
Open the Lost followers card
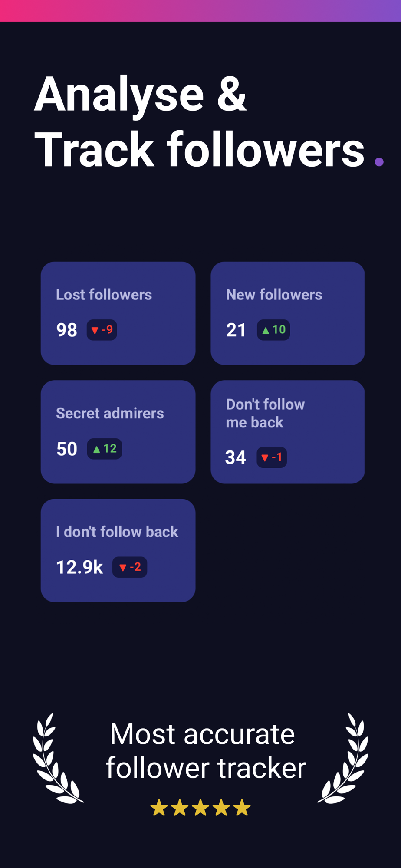(x=118, y=313)
